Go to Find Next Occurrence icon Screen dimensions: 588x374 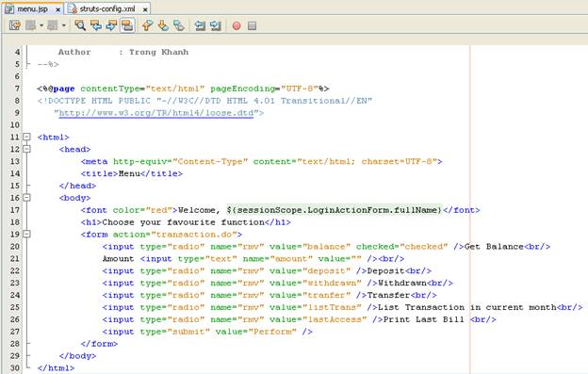point(111,25)
